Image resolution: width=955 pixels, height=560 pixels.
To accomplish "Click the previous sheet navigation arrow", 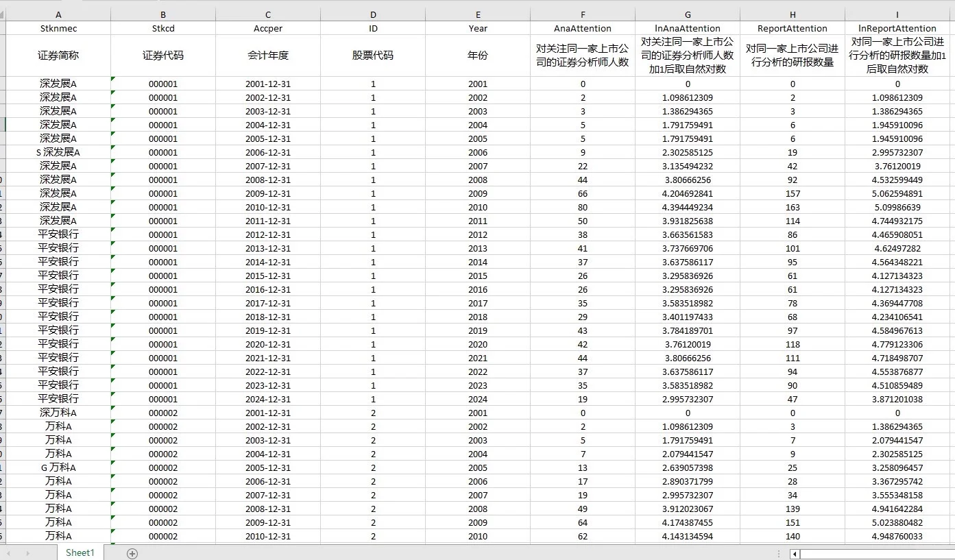I will pos(8,552).
